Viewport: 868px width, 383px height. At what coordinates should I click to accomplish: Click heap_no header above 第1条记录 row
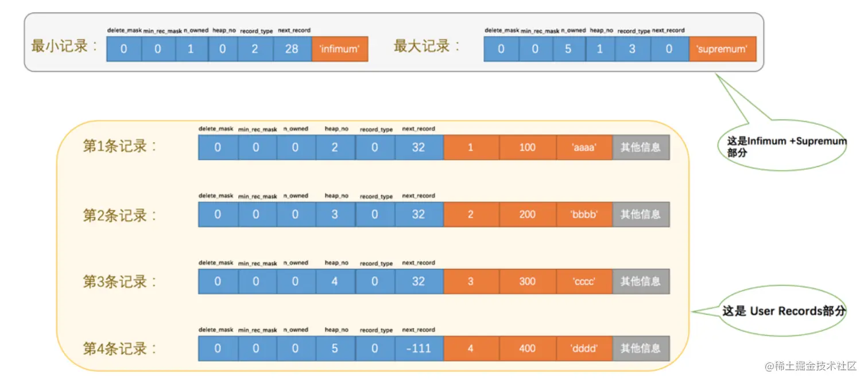[336, 129]
